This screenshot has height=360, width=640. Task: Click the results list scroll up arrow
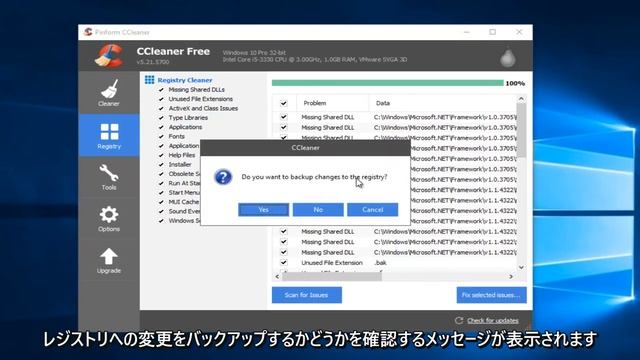coord(521,99)
